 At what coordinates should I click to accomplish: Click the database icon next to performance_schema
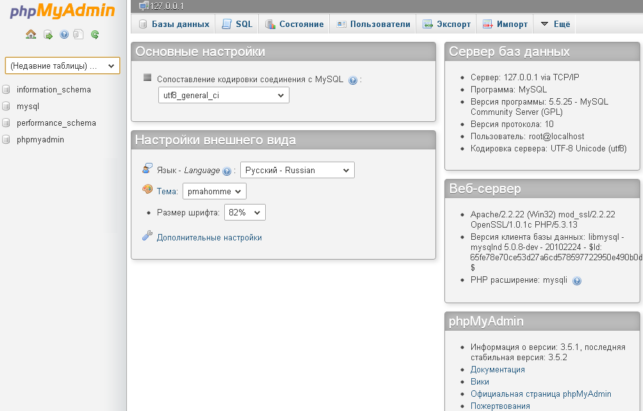[6, 123]
